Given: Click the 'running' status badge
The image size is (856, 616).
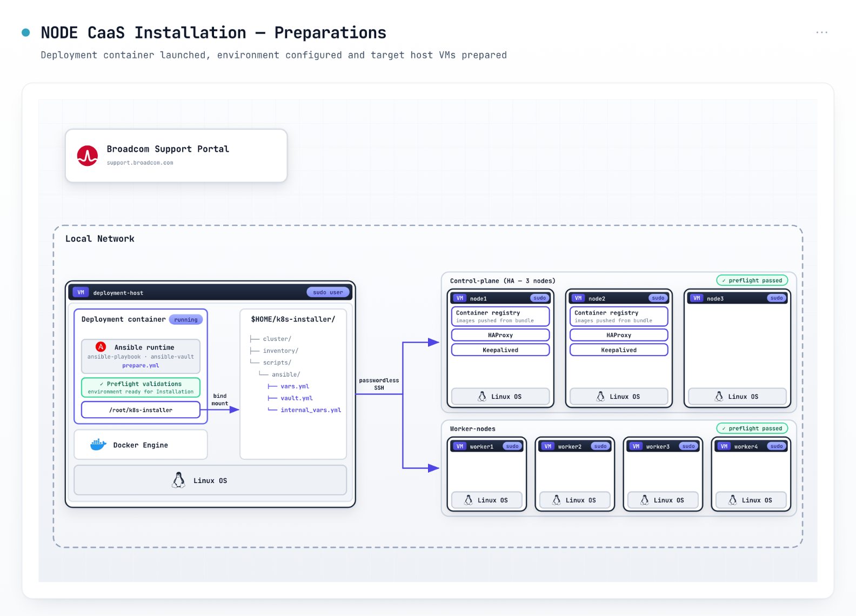Looking at the screenshot, I should point(186,320).
